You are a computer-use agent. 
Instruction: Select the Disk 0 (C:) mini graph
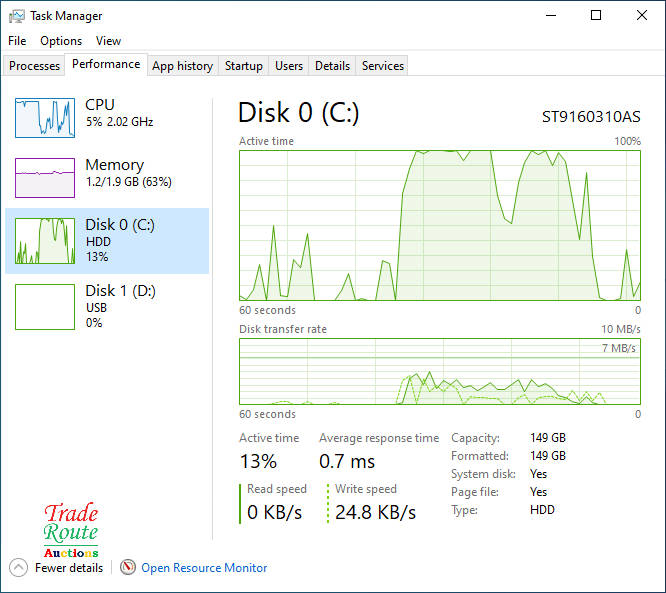[45, 241]
